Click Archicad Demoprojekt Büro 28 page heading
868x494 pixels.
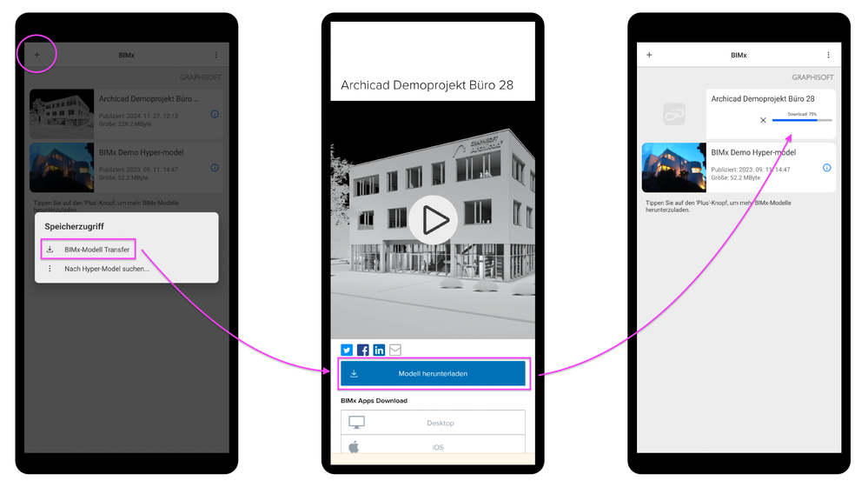click(427, 84)
